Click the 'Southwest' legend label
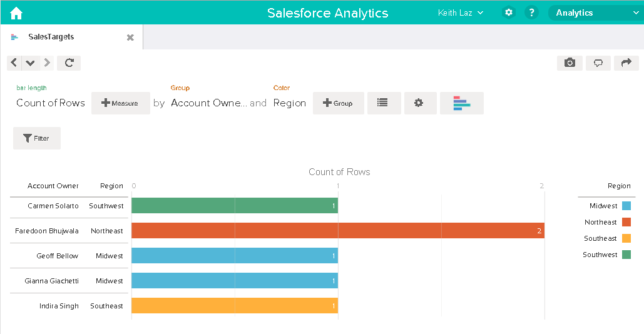This screenshot has height=334, width=644. [600, 255]
